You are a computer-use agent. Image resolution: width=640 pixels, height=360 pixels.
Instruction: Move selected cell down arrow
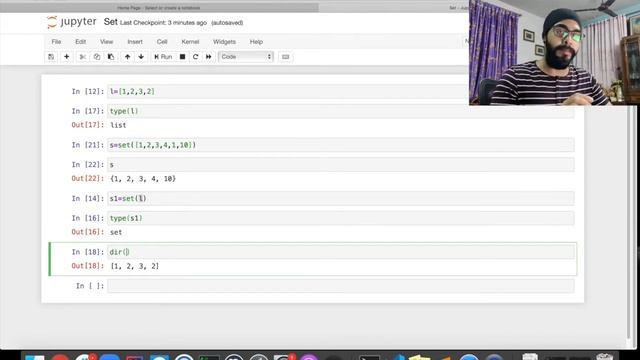tap(141, 57)
